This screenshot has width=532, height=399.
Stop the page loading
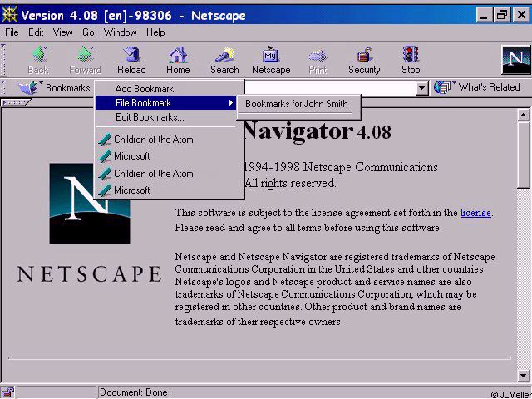[411, 60]
